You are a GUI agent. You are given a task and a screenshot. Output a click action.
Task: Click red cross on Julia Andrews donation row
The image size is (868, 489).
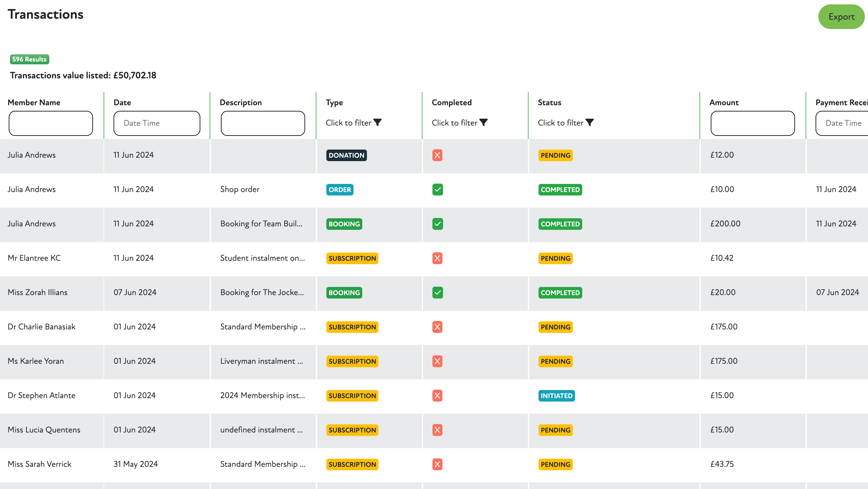pos(437,155)
